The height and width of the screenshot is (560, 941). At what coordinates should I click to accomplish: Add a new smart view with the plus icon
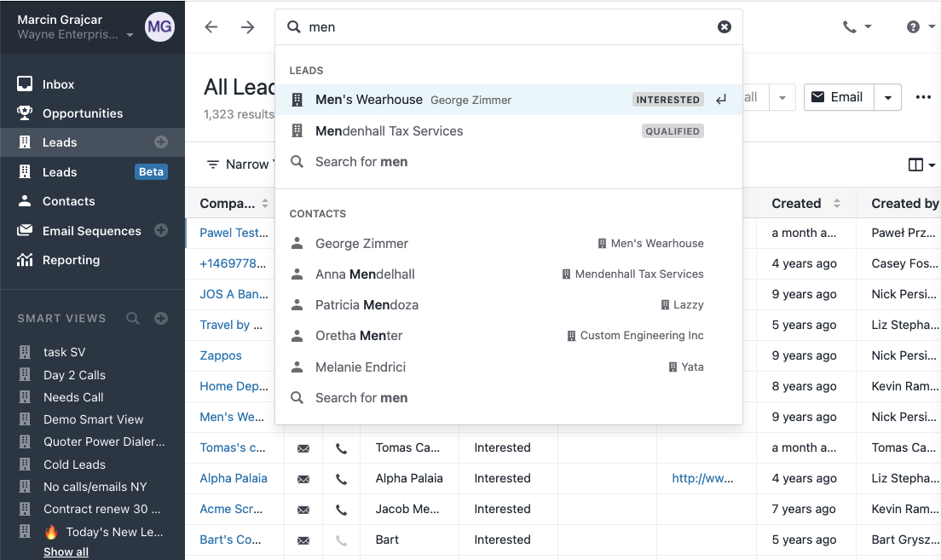click(161, 318)
